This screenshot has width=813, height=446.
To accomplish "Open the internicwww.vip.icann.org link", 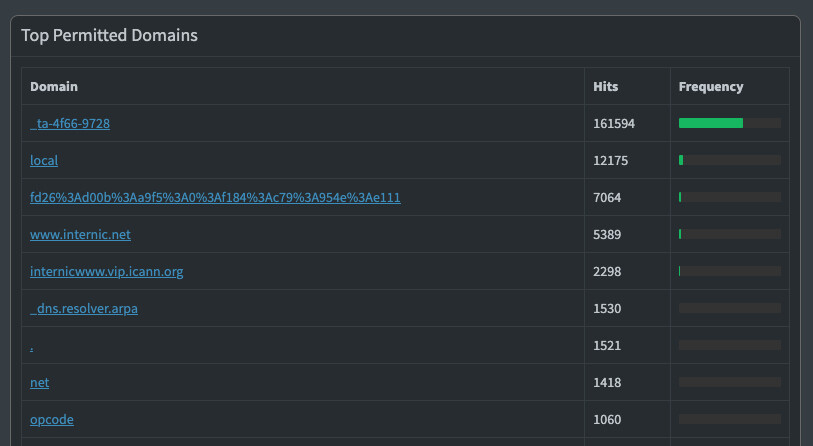I will coord(106,271).
